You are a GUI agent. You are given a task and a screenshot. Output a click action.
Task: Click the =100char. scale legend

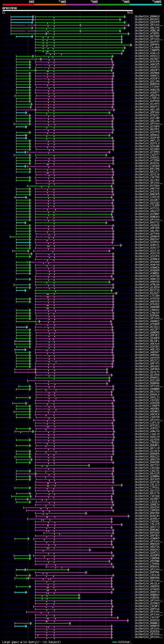point(124,642)
